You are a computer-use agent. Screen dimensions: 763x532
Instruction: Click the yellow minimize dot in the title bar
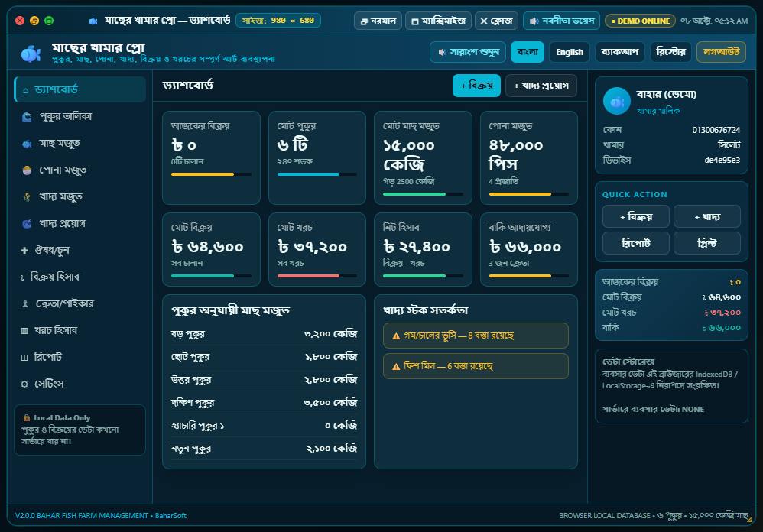click(34, 21)
